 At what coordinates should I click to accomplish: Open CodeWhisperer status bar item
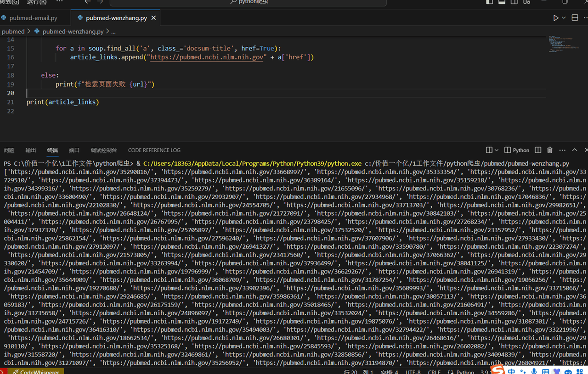coord(36,372)
